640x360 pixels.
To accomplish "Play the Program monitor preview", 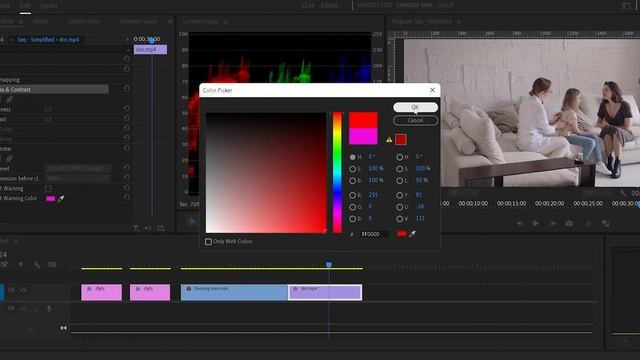I will (x=536, y=223).
